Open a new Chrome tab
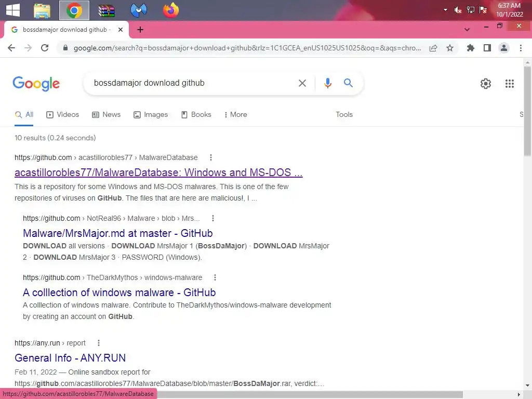This screenshot has height=399, width=532. [140, 30]
